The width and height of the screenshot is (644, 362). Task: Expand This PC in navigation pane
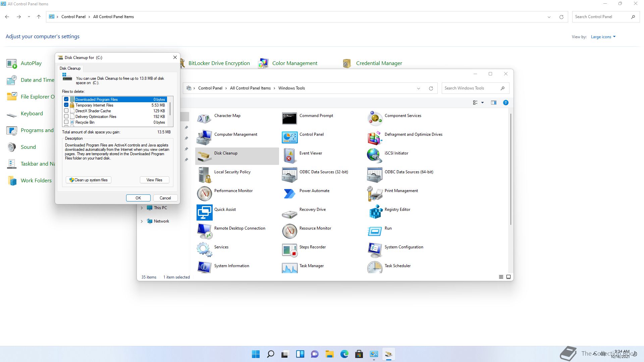tap(142, 208)
